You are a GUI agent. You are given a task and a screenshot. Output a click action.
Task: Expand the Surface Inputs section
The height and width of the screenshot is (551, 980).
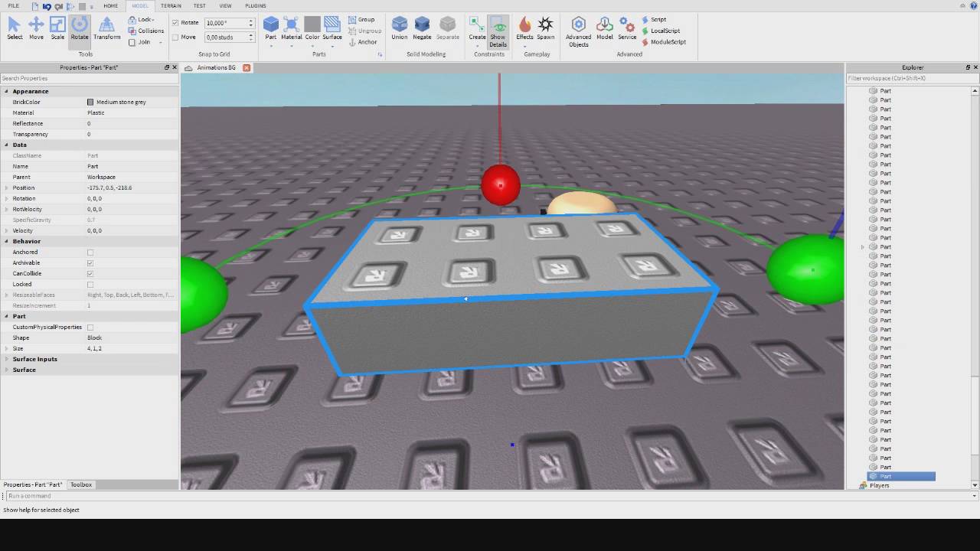tap(7, 359)
